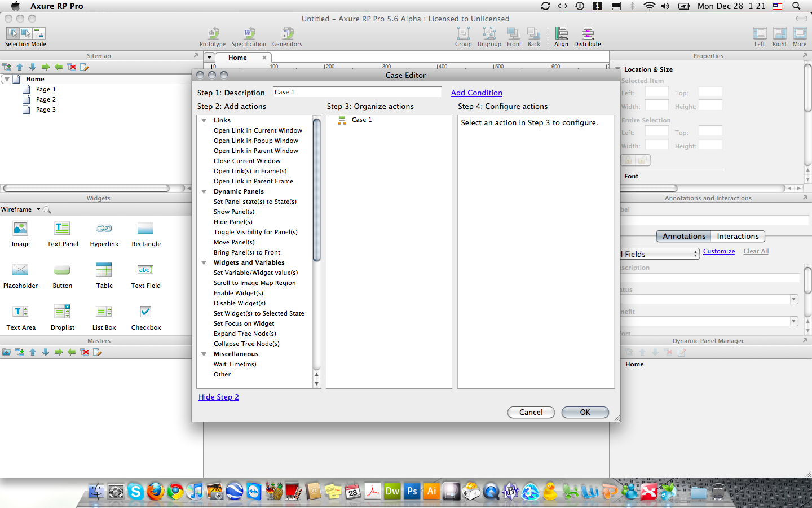Click Open Link in Current Window action

click(x=258, y=131)
